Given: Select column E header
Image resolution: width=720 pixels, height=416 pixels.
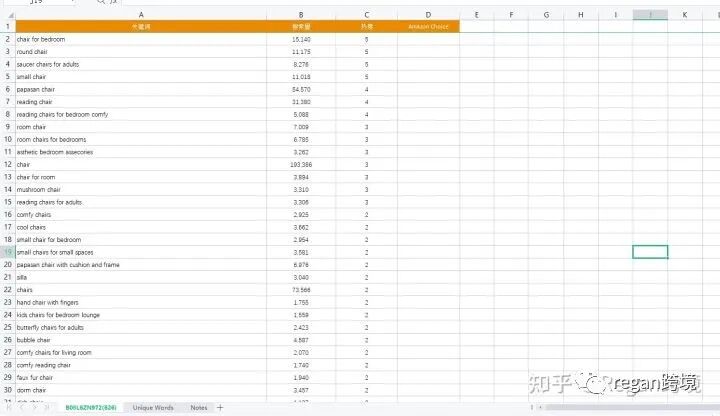Looking at the screenshot, I should point(477,15).
